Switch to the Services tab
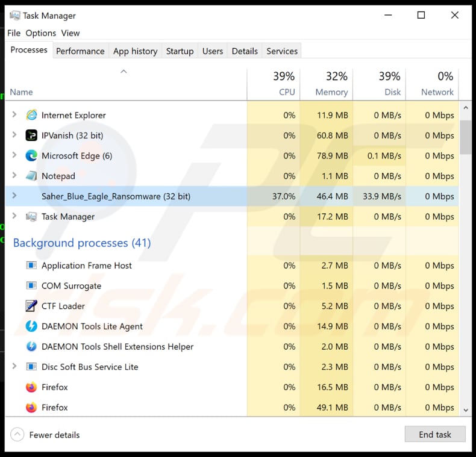476x457 pixels. 282,51
